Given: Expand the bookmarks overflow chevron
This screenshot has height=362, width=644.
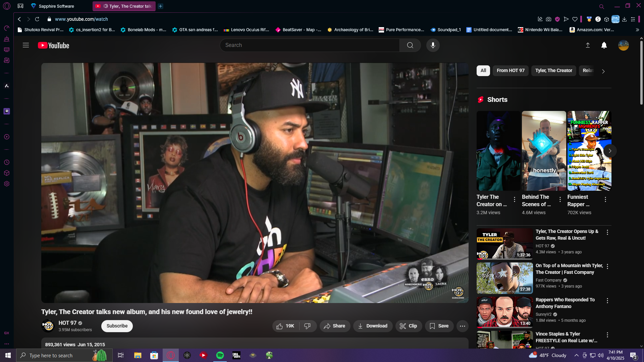Looking at the screenshot, I should [x=637, y=30].
